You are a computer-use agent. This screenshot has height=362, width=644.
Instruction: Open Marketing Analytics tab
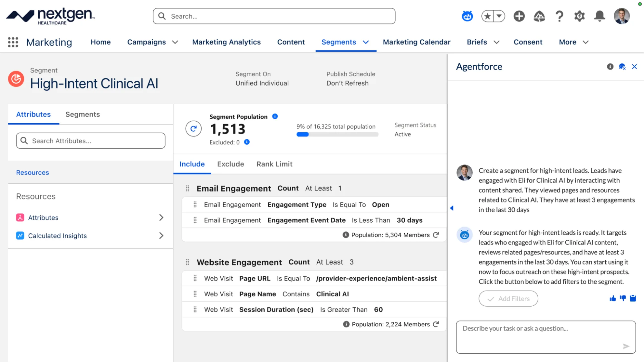[x=226, y=42]
